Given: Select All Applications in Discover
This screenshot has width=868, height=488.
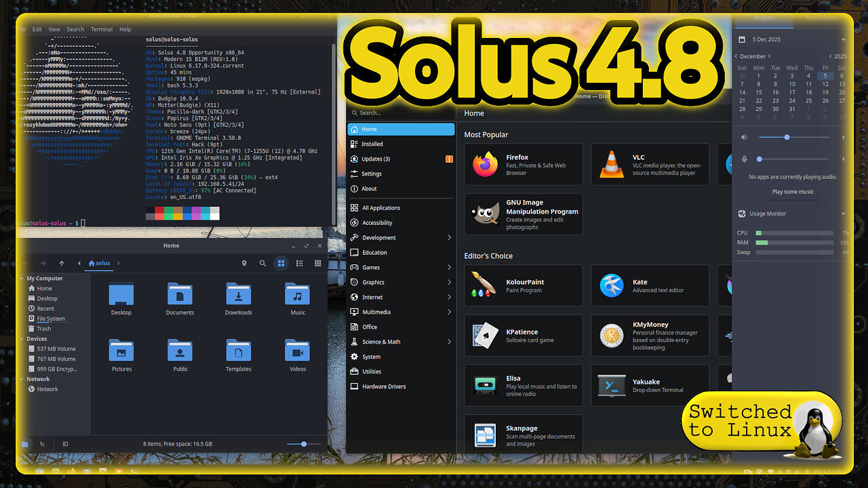Looking at the screenshot, I should pyautogui.click(x=401, y=207).
